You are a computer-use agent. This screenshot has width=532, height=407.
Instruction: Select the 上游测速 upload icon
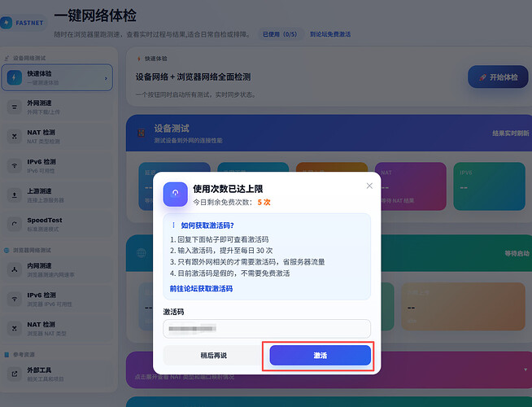(x=14, y=195)
